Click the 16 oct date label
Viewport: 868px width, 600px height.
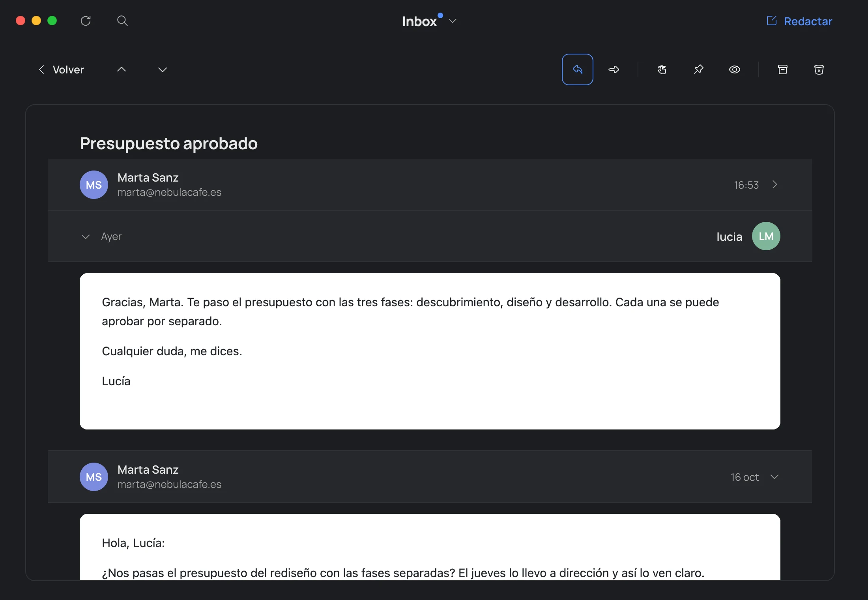click(x=745, y=477)
